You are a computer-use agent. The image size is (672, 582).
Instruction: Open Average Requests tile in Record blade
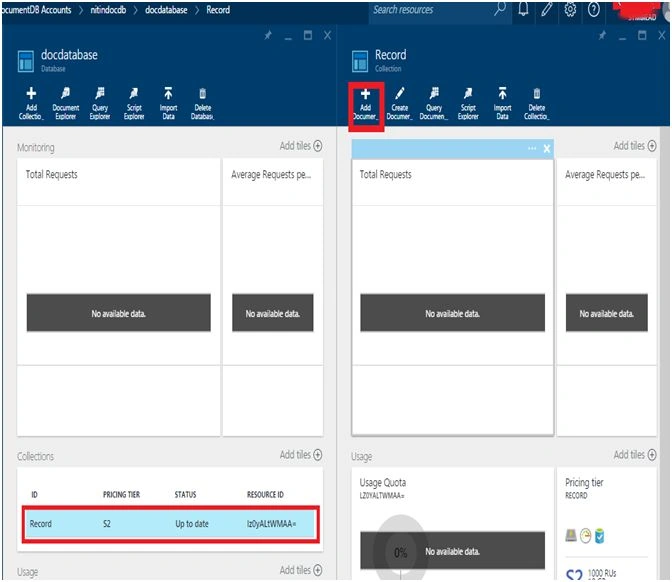[607, 297]
